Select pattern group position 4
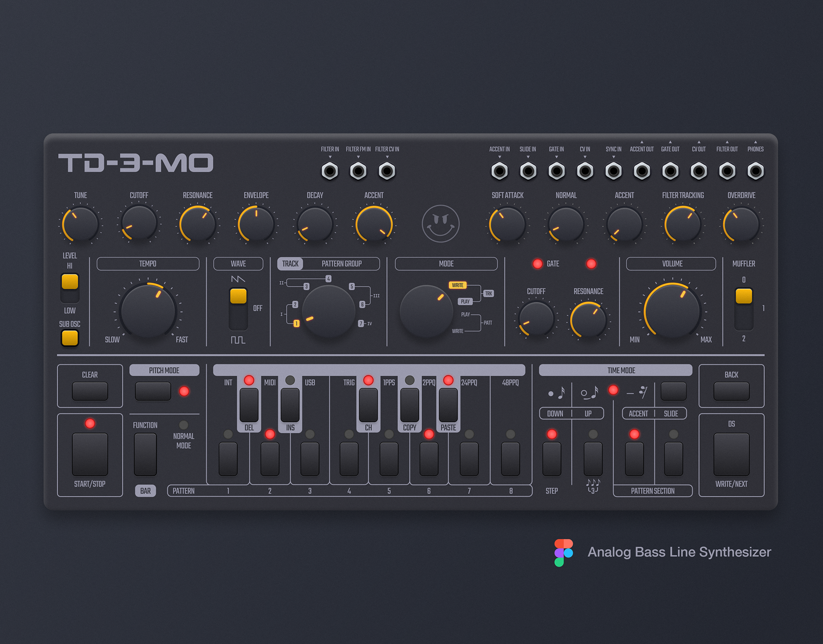The image size is (823, 644). tap(329, 279)
